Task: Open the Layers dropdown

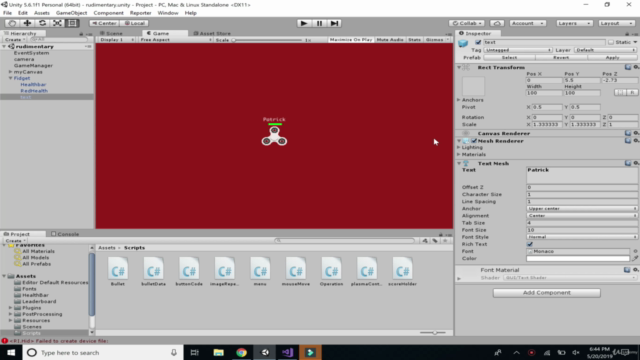Action: point(574,23)
